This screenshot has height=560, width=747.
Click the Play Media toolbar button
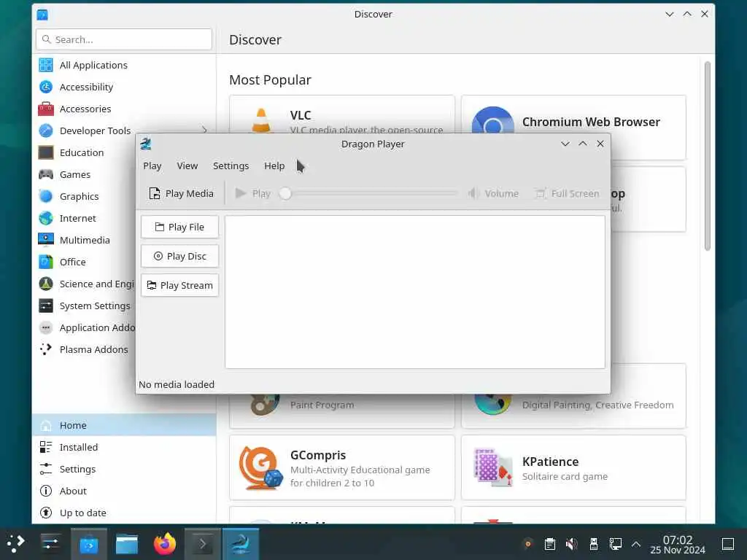click(181, 193)
